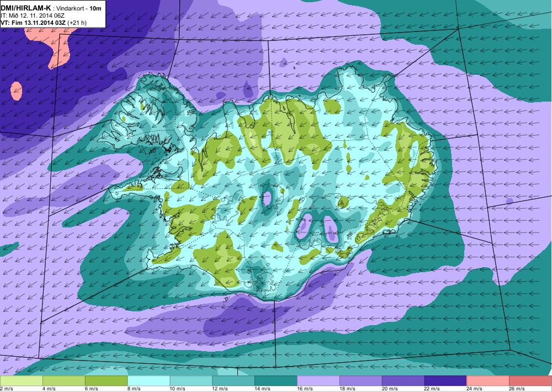Click the red legend swatch above 26 m/s

pos(530,381)
